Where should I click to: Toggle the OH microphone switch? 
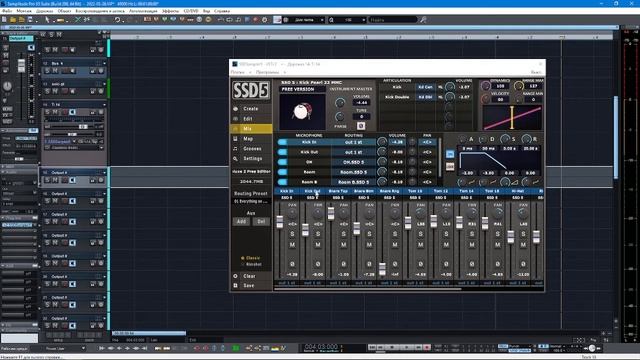pyautogui.click(x=282, y=162)
